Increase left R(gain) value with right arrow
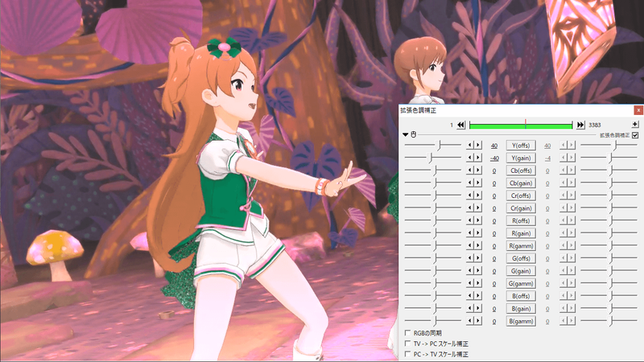644x362 pixels. click(477, 232)
